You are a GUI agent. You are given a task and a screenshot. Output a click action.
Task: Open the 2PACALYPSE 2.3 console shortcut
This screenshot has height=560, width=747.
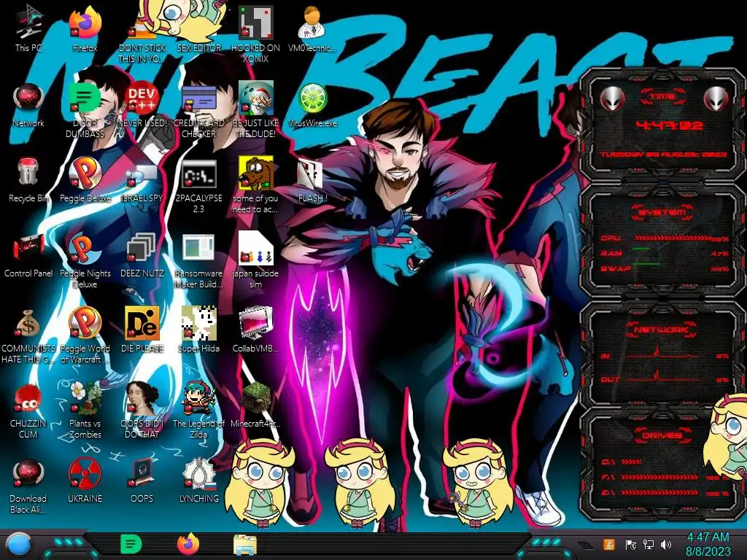click(x=198, y=186)
